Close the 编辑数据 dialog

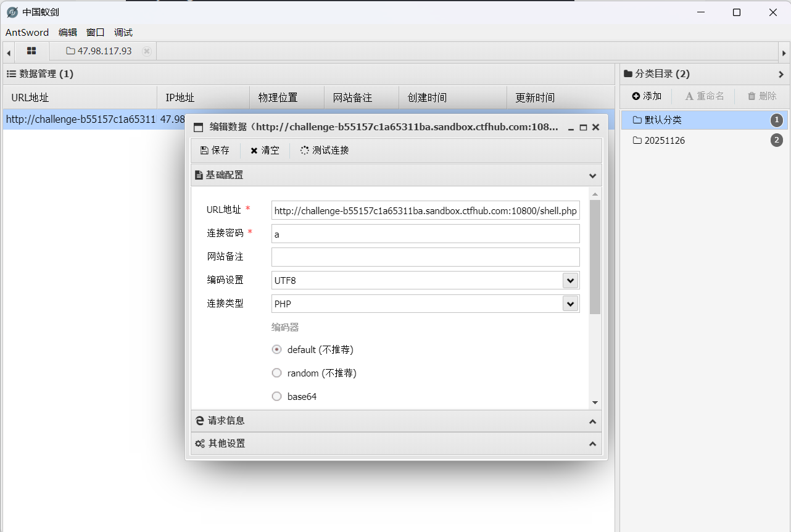pyautogui.click(x=595, y=127)
